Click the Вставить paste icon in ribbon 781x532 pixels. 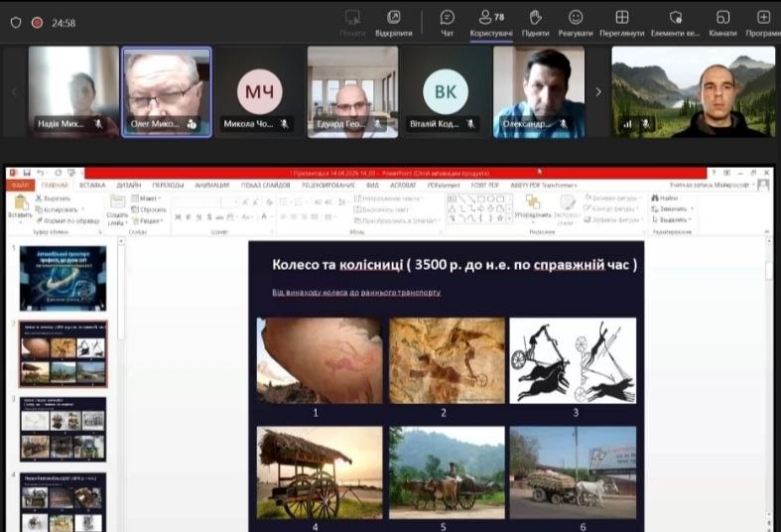[20, 204]
